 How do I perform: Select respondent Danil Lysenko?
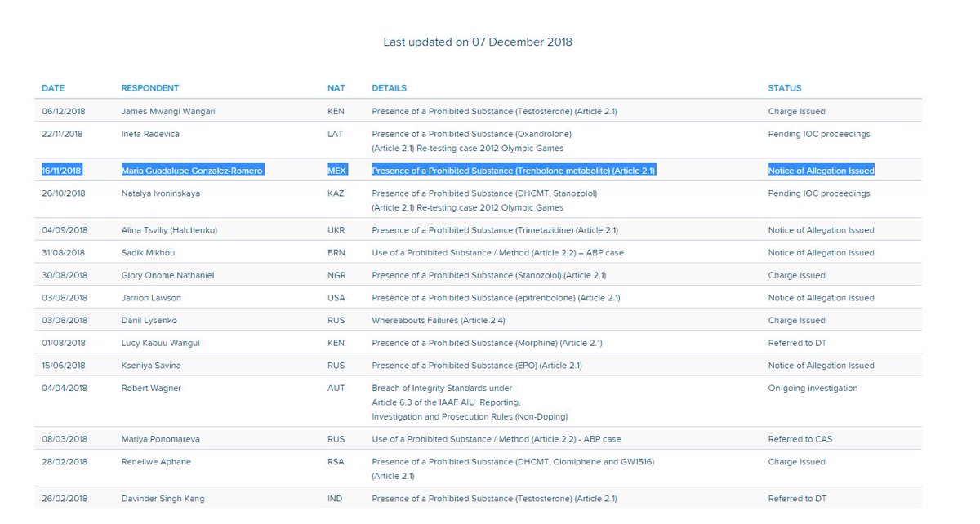tap(150, 321)
